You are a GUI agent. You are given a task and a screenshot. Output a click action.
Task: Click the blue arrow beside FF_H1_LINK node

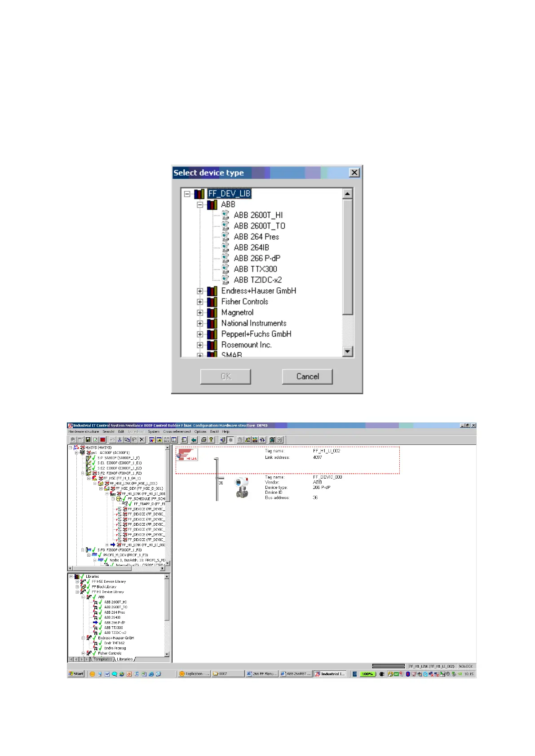point(113,545)
